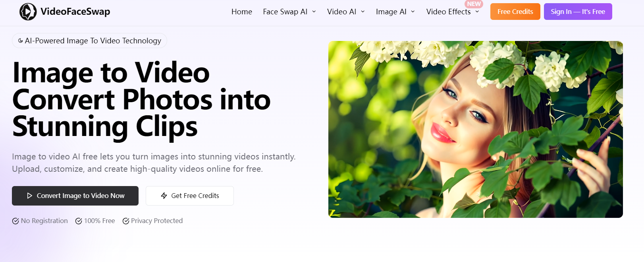Click Sign In — It's Free button
Image resolution: width=644 pixels, height=262 pixels.
point(578,12)
